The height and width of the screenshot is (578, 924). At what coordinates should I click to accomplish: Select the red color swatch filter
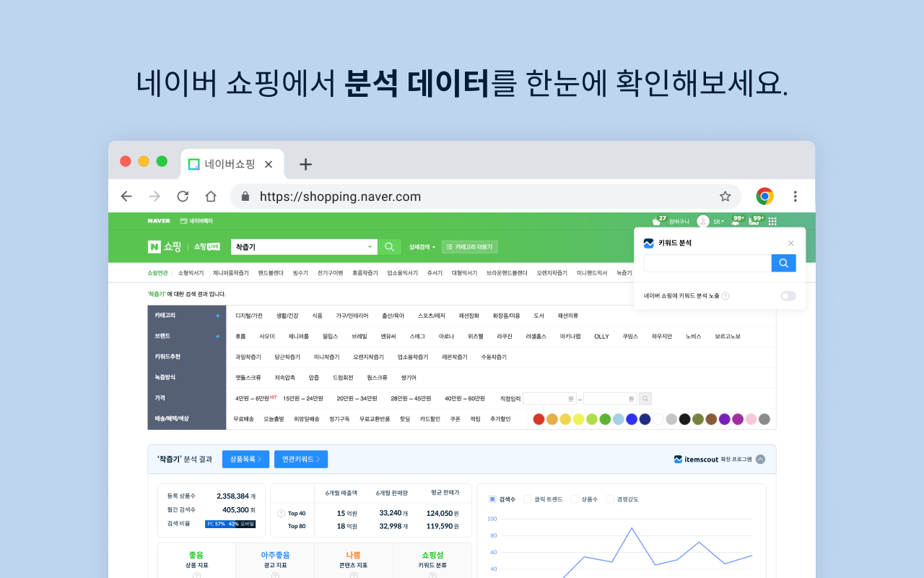tap(538, 419)
